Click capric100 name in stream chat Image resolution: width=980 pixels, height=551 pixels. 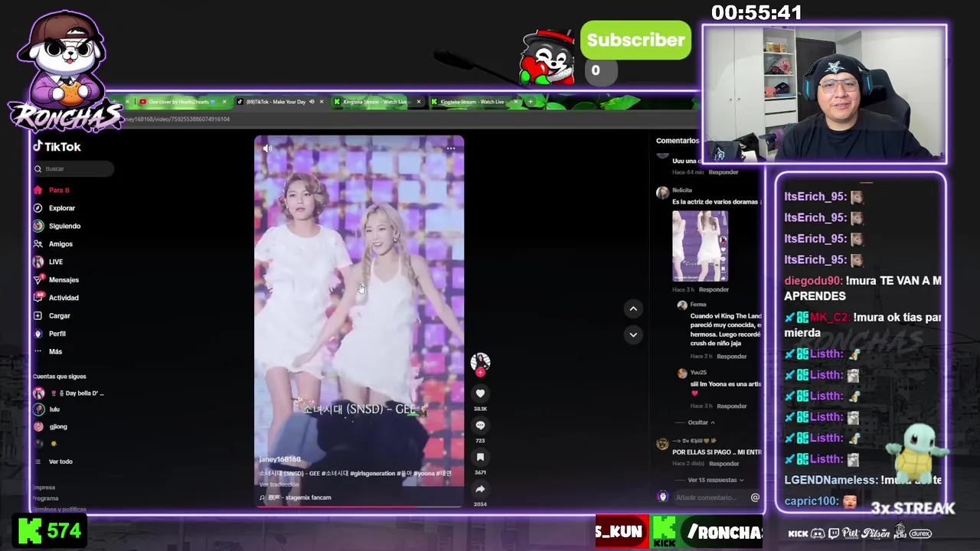[811, 501]
